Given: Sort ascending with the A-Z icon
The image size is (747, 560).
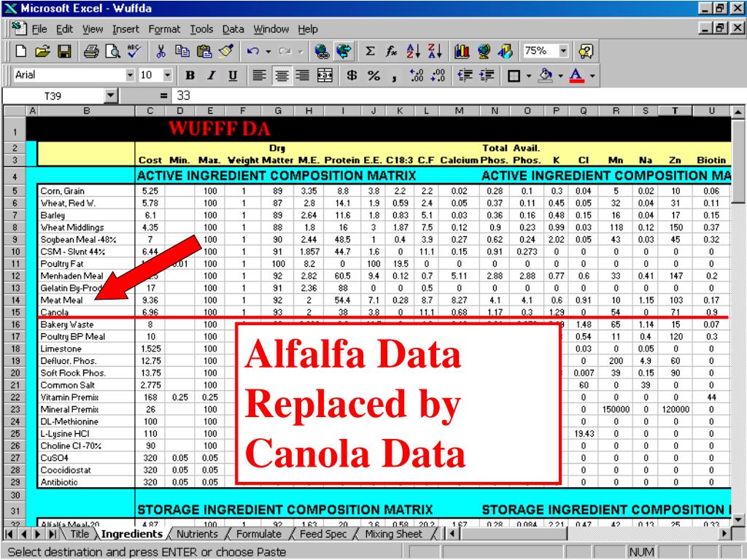Looking at the screenshot, I should pyautogui.click(x=413, y=51).
